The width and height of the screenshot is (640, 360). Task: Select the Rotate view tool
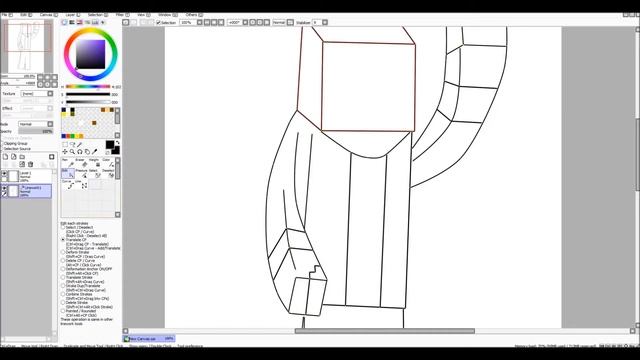[x=80, y=152]
